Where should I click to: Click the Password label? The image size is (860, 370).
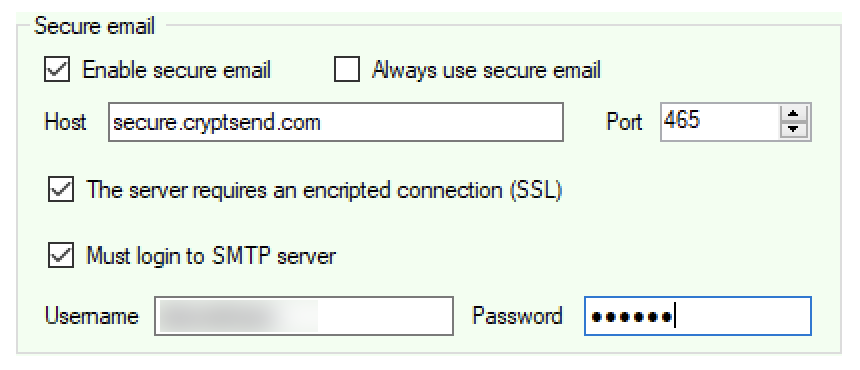pos(517,316)
